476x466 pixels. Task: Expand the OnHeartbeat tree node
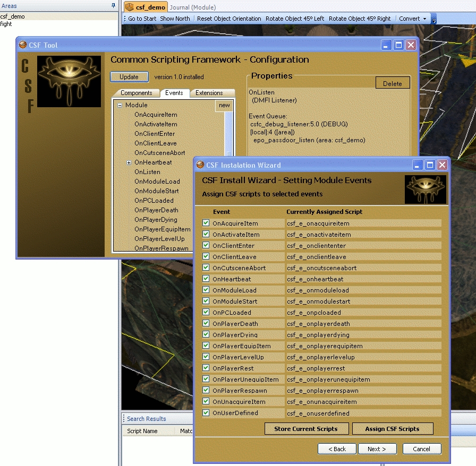coord(129,162)
